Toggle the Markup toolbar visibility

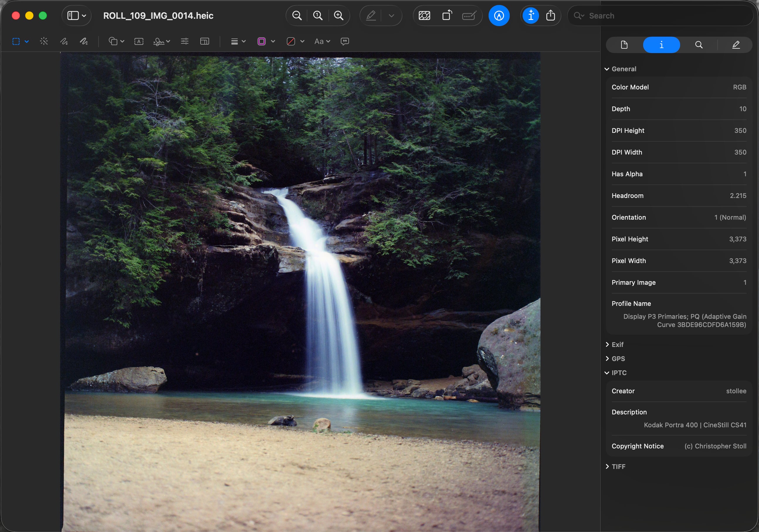coord(499,15)
